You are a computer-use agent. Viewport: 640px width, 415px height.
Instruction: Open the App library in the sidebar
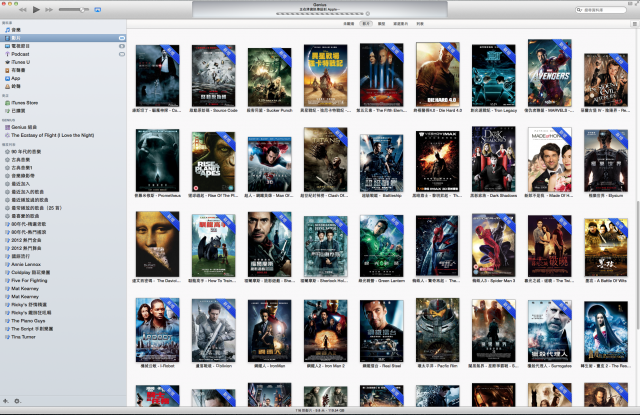tap(63, 78)
